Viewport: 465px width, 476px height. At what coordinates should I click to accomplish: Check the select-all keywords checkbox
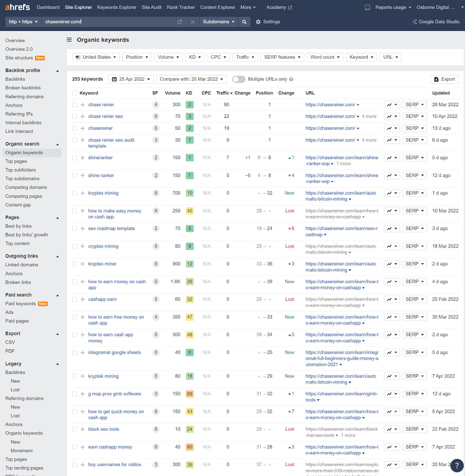[x=74, y=93]
